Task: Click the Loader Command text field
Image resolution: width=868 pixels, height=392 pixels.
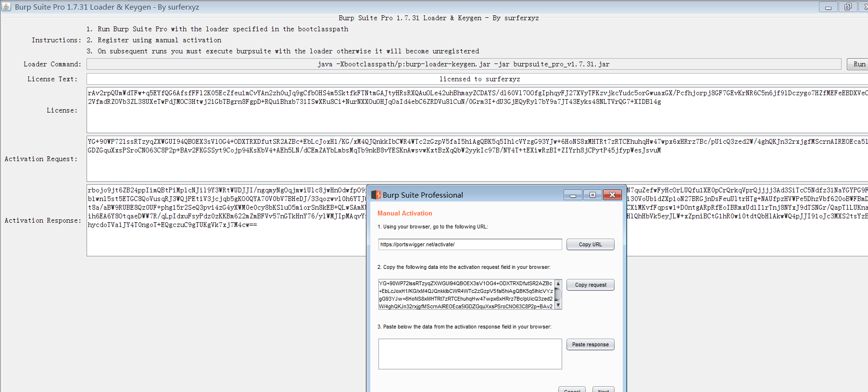Action: (x=464, y=64)
